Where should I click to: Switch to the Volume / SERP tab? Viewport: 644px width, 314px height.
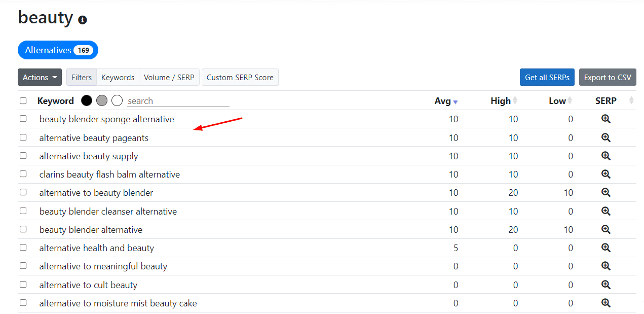[x=169, y=77]
